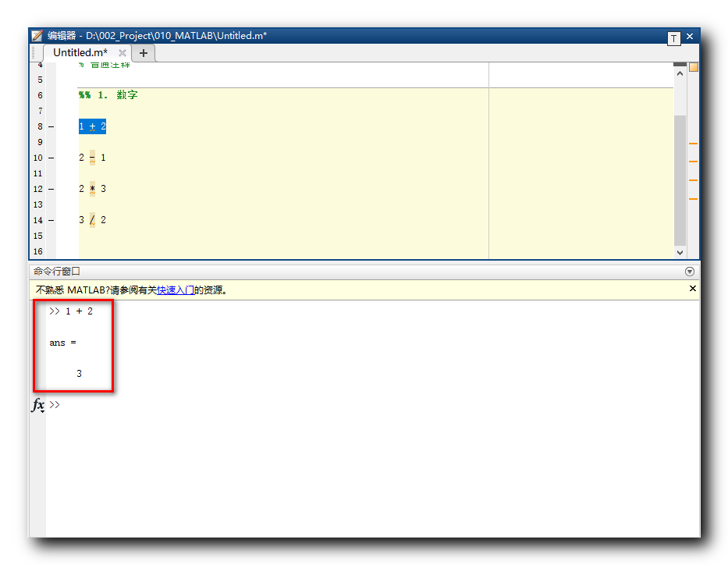Open the 快速入门 quick start link
Image resolution: width=728 pixels, height=565 pixels.
[176, 290]
